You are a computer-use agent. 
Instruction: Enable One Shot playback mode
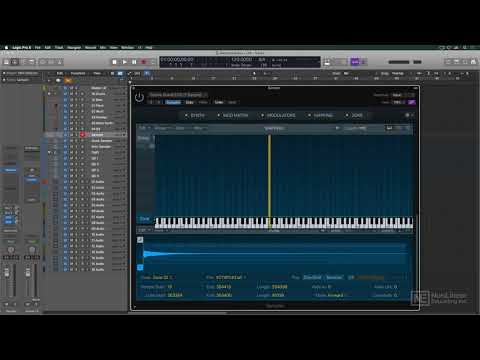[312, 277]
